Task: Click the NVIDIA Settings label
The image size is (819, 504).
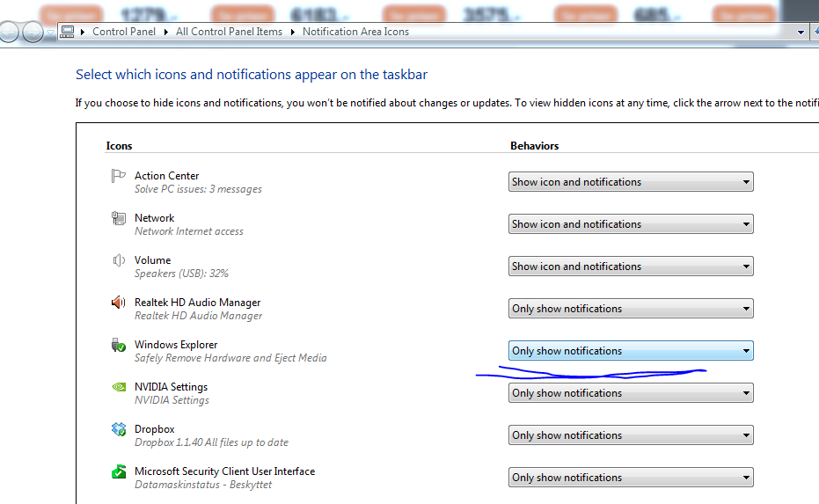Action: [x=171, y=387]
